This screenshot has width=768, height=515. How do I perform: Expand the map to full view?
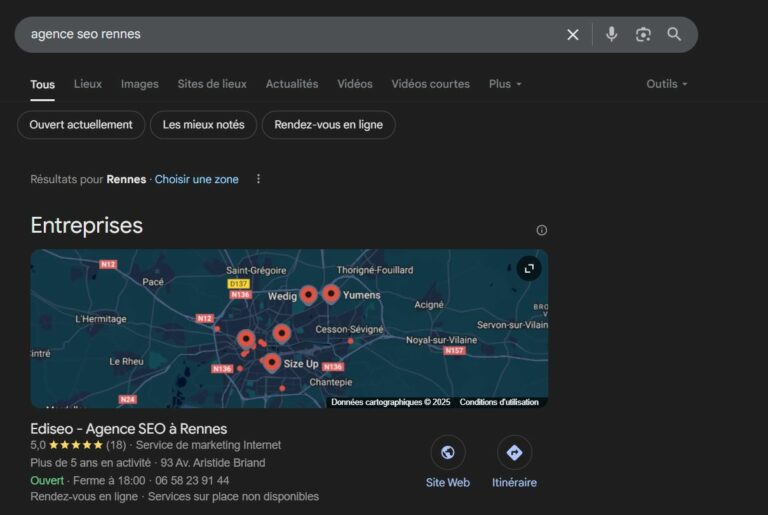tap(529, 269)
